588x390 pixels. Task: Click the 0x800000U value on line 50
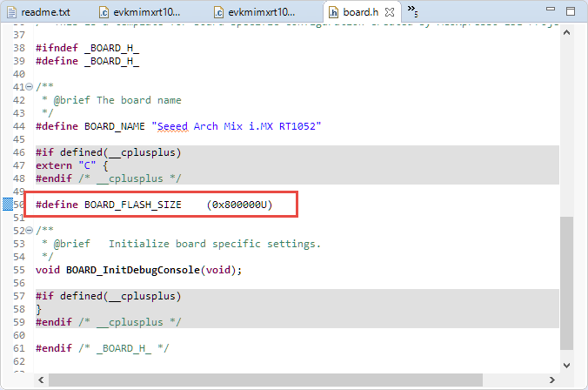(x=242, y=205)
